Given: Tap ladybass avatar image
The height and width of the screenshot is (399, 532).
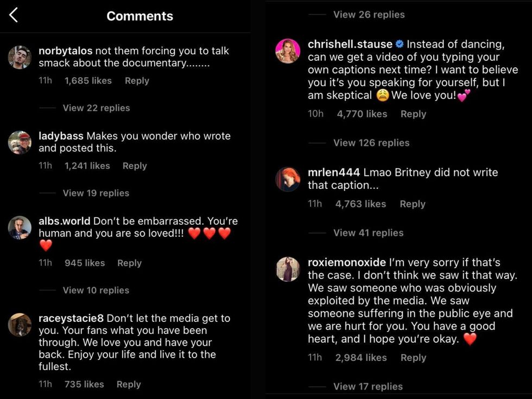Looking at the screenshot, I should coord(20,142).
